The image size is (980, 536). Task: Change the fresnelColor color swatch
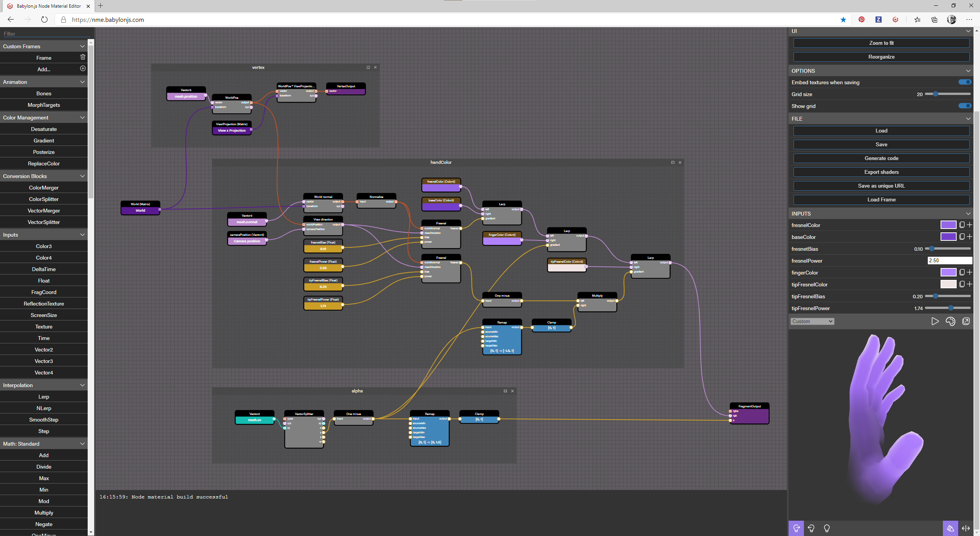949,225
